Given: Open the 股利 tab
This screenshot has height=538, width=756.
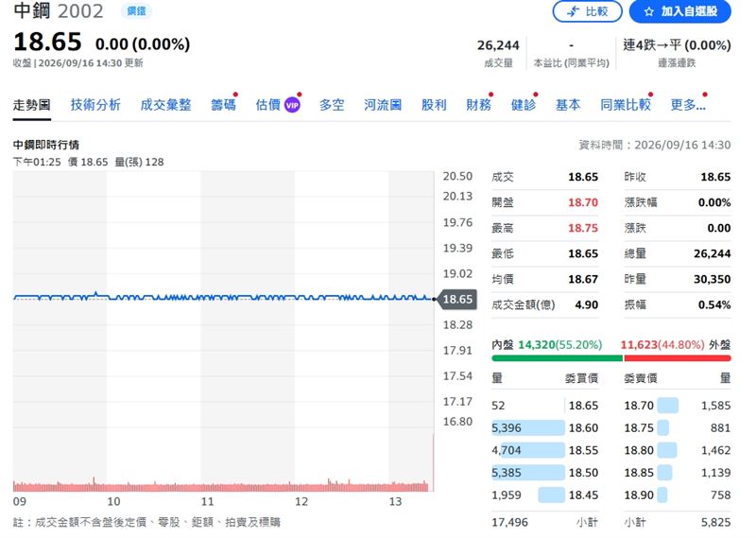Looking at the screenshot, I should [x=434, y=105].
